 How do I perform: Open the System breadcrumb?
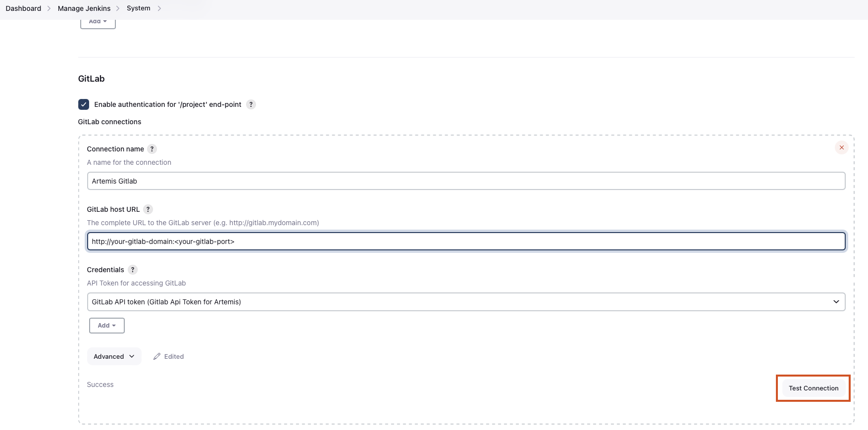(139, 8)
